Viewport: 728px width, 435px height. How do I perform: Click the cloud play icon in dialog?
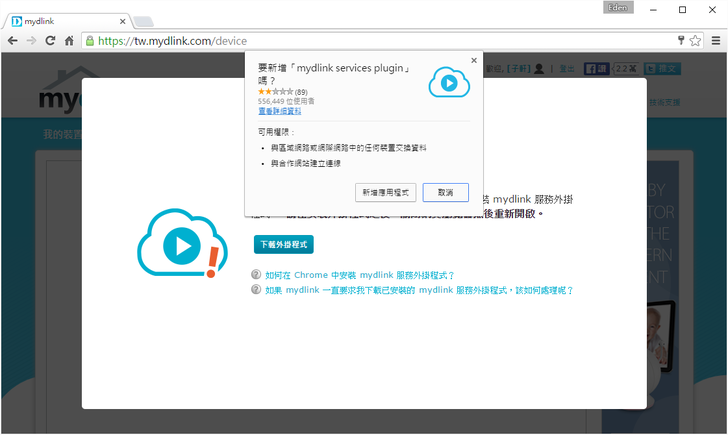pyautogui.click(x=449, y=83)
